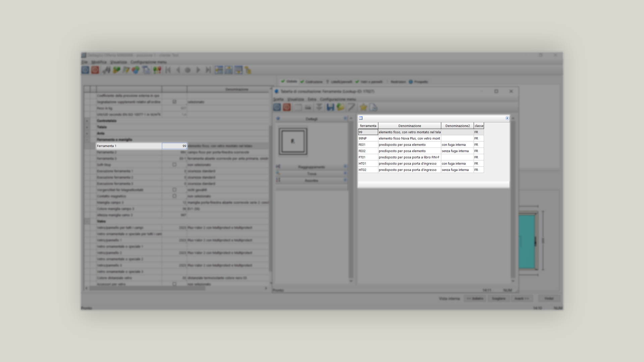The image size is (644, 362).
Task: Click the blue round icon in the main toolbar
Action: point(85,70)
